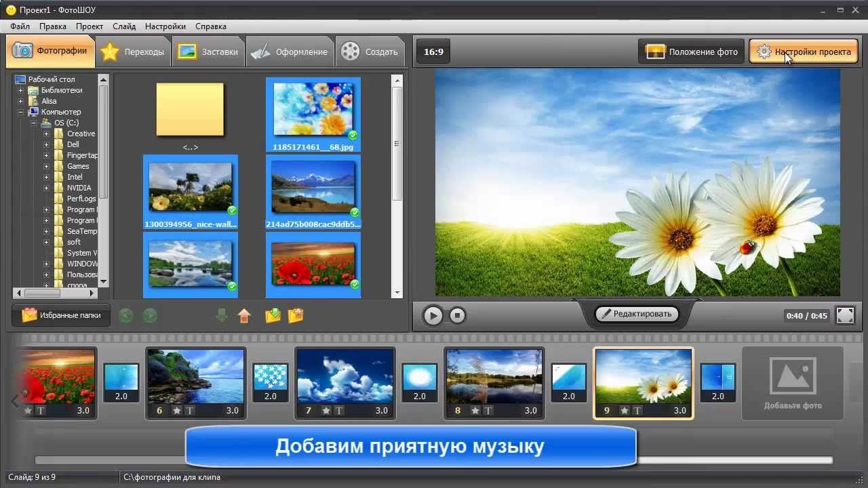Add selected photo using green down arrow

(221, 315)
